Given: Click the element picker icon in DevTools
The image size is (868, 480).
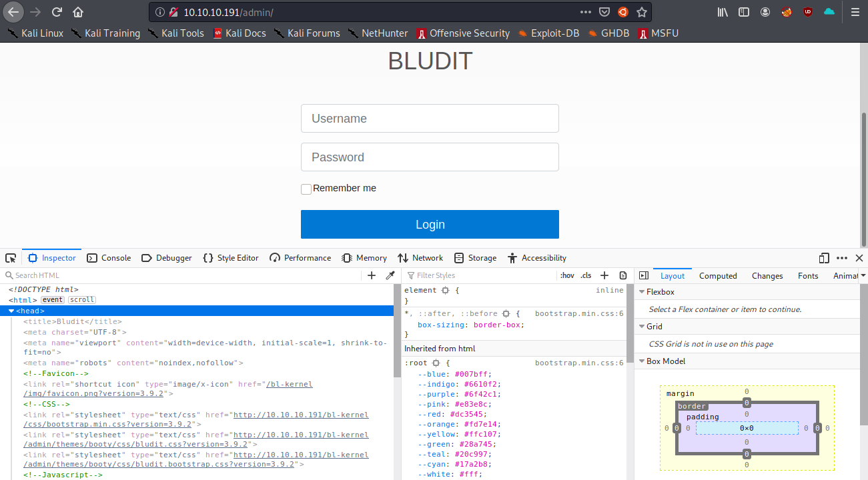Looking at the screenshot, I should (11, 258).
